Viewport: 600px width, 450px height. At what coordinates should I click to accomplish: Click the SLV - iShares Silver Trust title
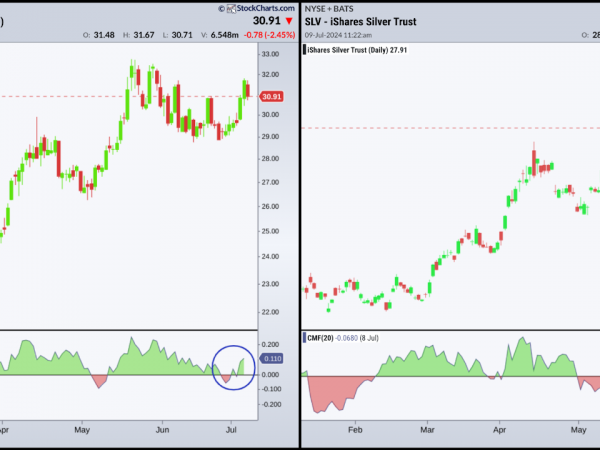tap(360, 22)
